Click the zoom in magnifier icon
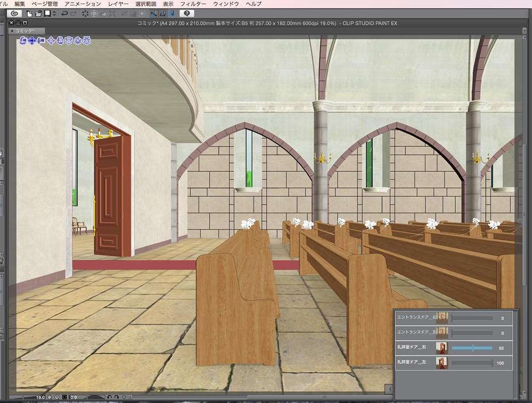The image size is (532, 403). [x=56, y=397]
